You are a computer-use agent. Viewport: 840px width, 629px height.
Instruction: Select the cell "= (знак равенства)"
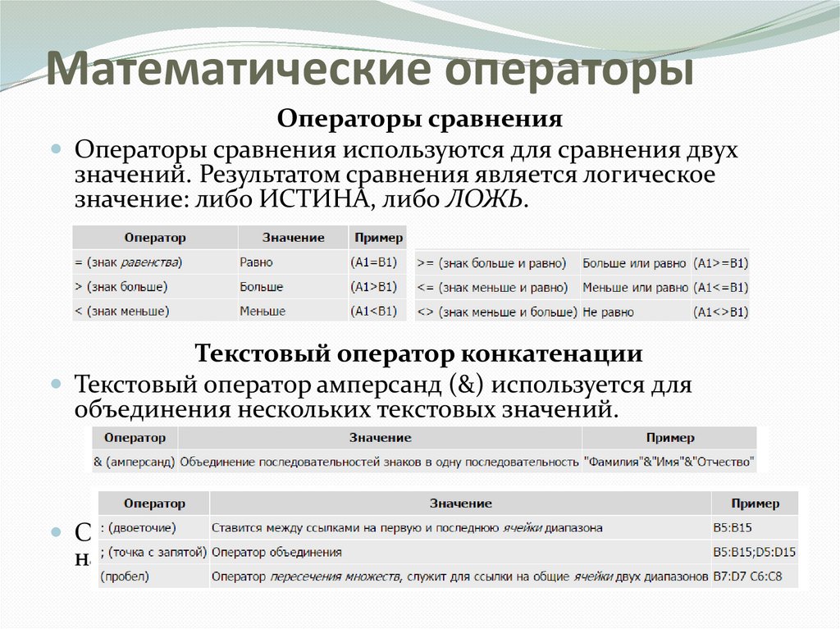click(x=155, y=262)
